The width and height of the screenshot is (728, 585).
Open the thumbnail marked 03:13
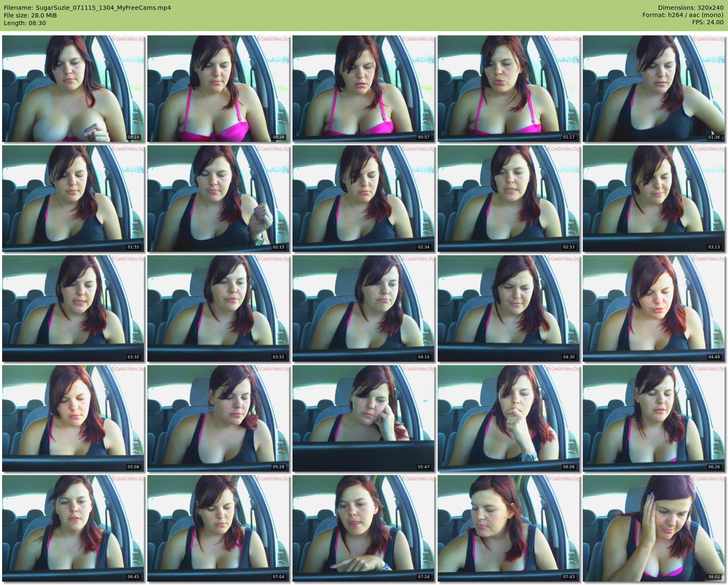(654, 199)
